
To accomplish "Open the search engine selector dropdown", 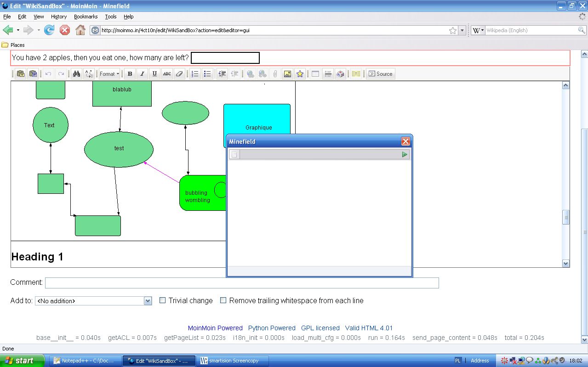I will coord(478,30).
